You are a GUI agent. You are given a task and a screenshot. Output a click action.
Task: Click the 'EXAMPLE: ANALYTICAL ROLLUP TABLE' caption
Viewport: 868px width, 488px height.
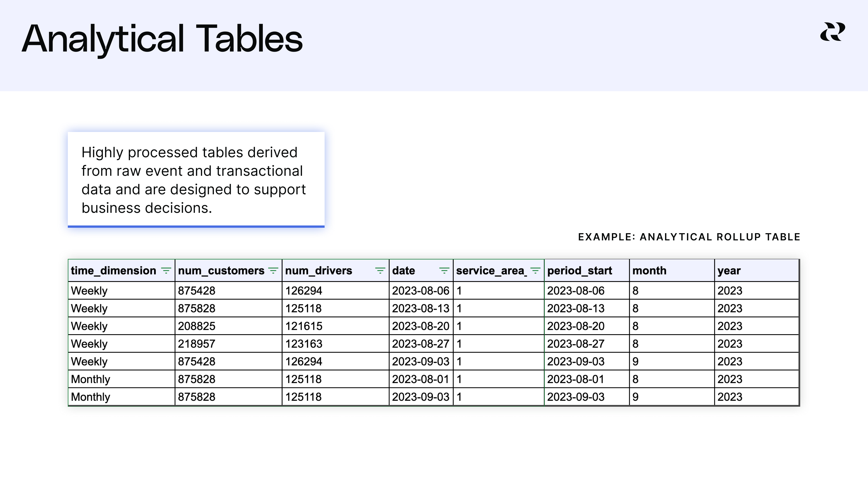[689, 237]
